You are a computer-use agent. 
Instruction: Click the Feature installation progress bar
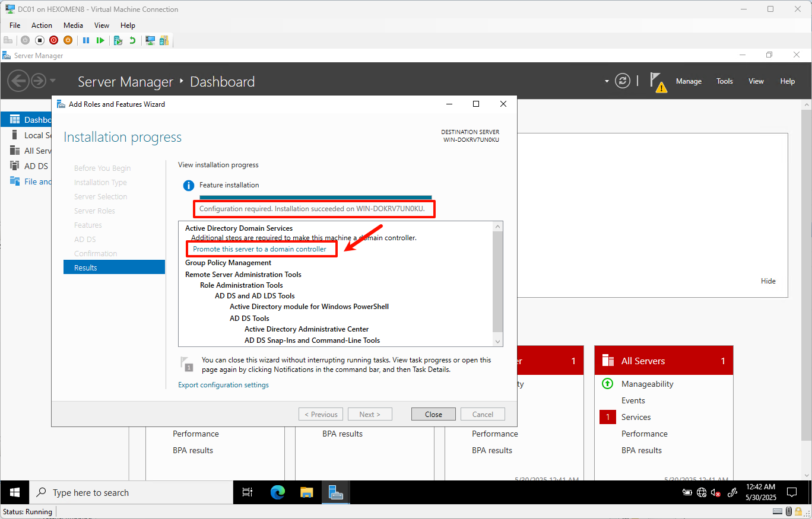316,197
